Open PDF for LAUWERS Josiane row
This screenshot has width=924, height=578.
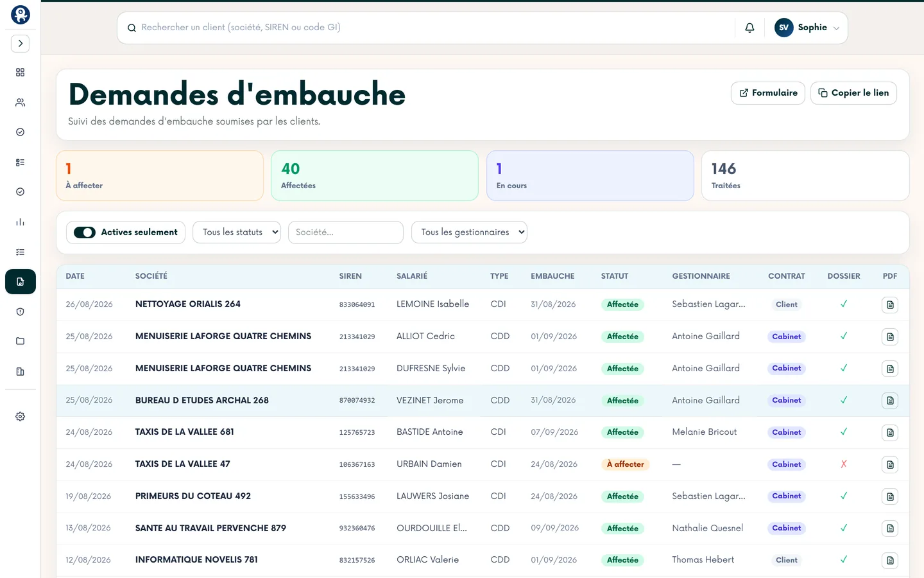point(890,496)
